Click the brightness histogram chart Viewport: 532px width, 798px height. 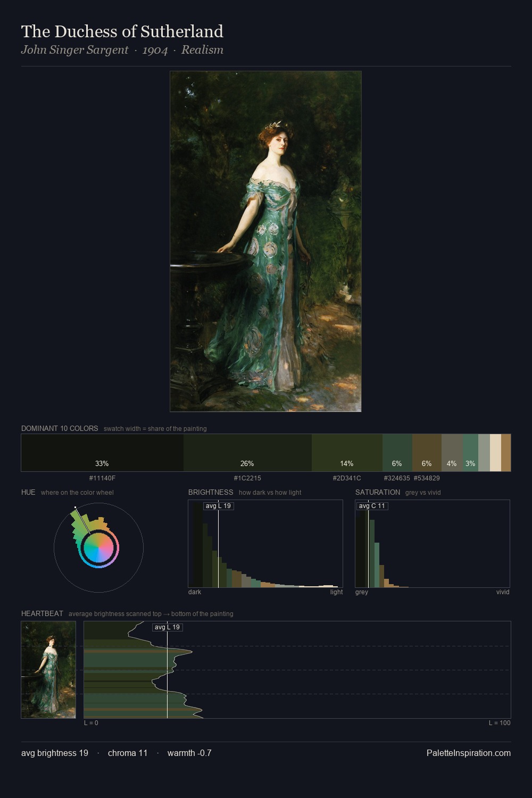265,544
